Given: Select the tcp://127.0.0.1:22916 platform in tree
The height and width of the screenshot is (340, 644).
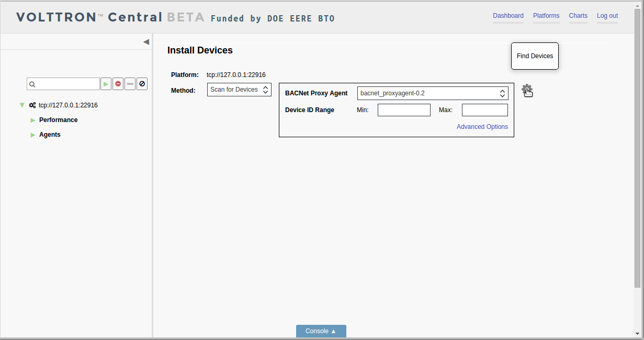Looking at the screenshot, I should tap(68, 105).
